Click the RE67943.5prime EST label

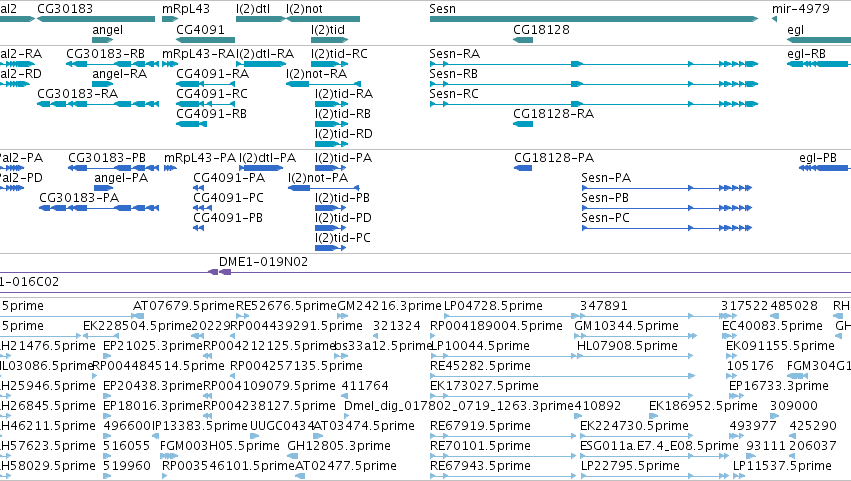pyautogui.click(x=480, y=467)
